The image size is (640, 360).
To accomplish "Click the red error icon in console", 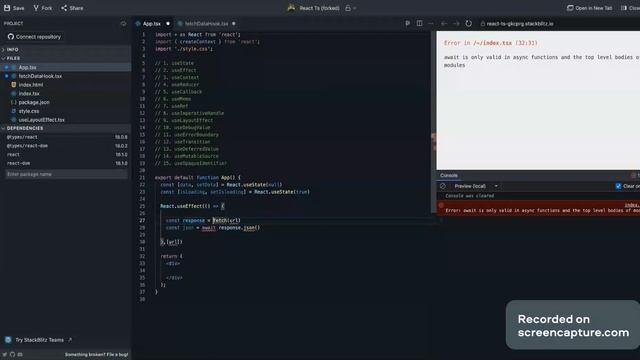I will tap(441, 205).
